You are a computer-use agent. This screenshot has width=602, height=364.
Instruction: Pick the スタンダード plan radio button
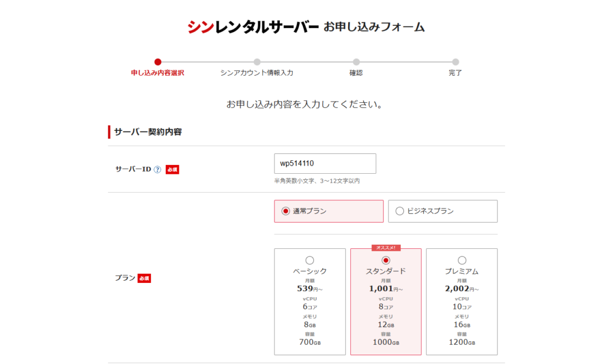[x=386, y=260]
